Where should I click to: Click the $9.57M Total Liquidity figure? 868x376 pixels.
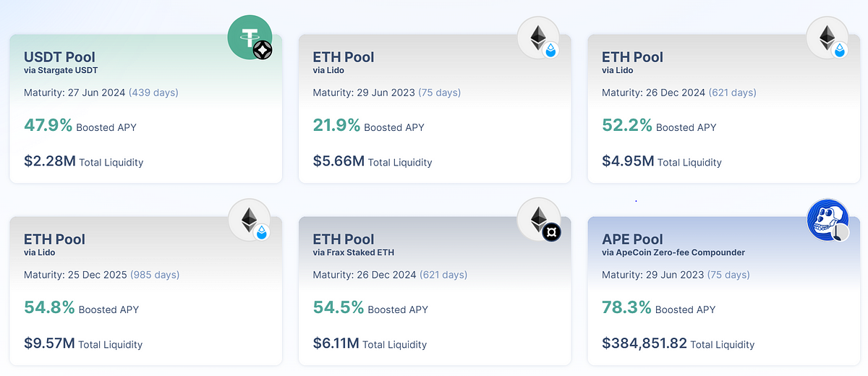click(49, 343)
